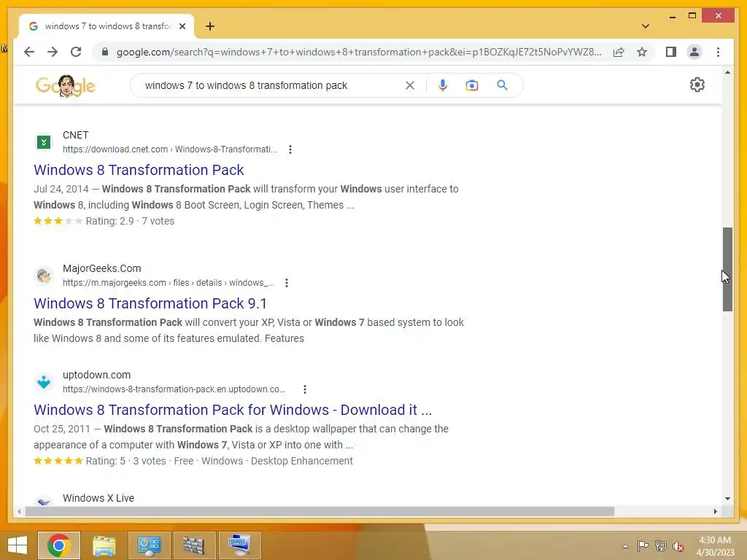Viewport: 747px width, 560px height.
Task: Open the brick wall taskbar icon
Action: pos(194,545)
